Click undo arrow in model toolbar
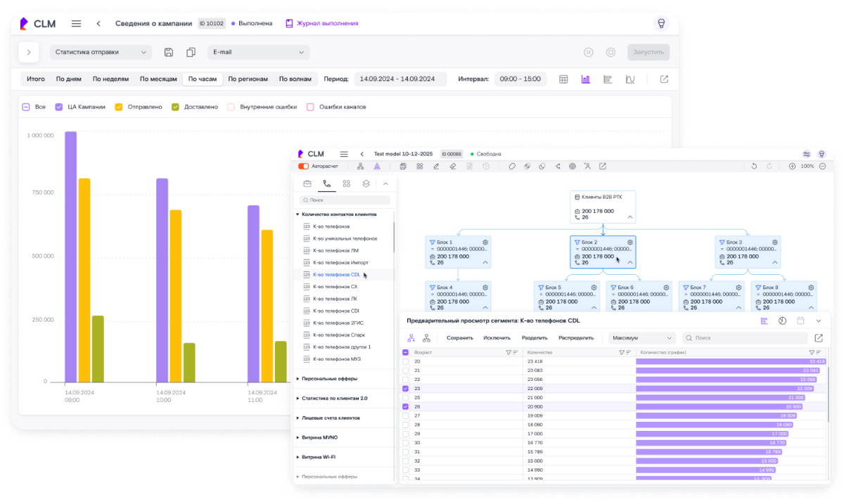Screen dimensions: 844x504 pos(755,167)
